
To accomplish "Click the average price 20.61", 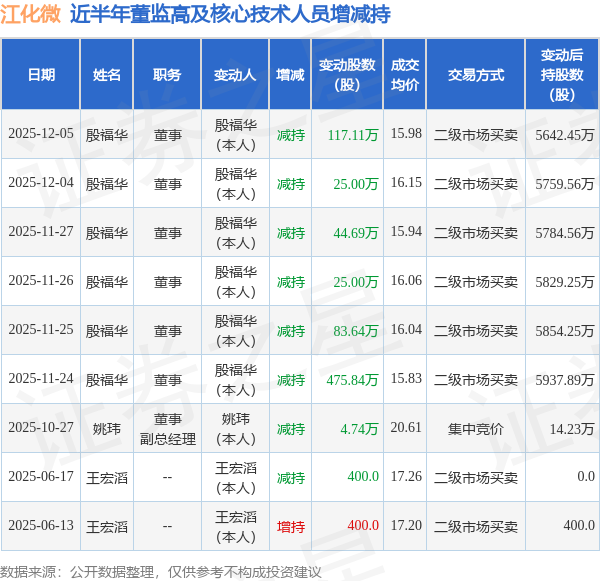I will (406, 428).
